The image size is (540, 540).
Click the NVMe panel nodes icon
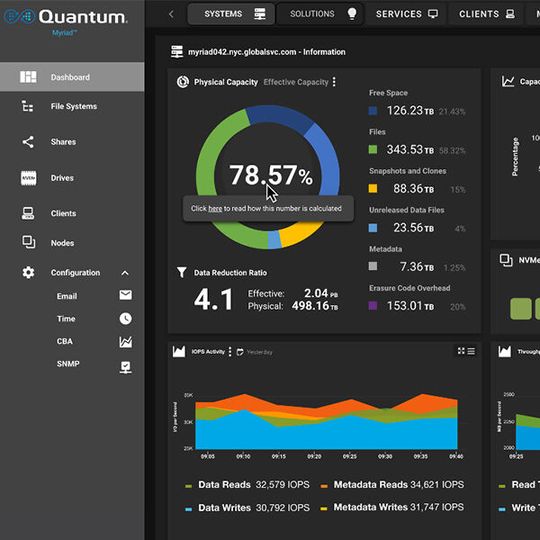pos(506,260)
